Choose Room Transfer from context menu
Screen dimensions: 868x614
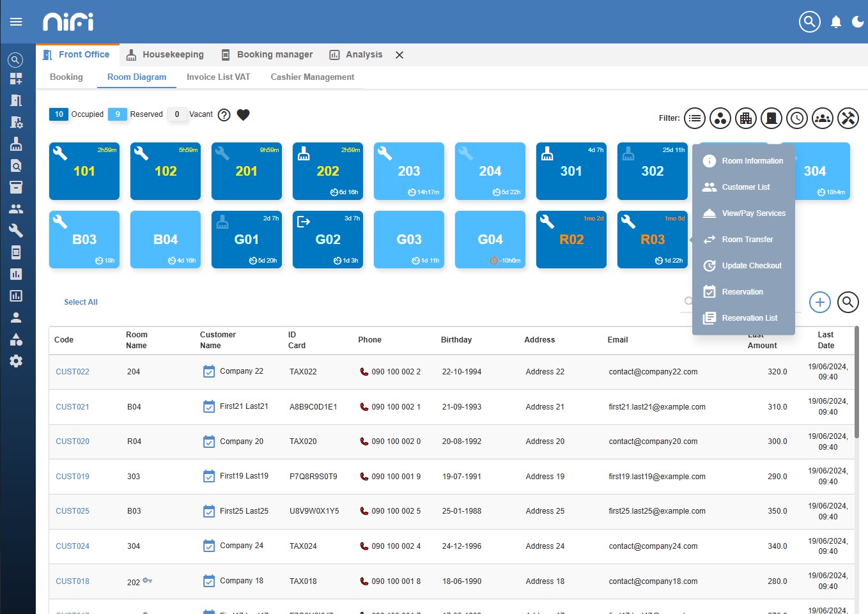coord(743,240)
